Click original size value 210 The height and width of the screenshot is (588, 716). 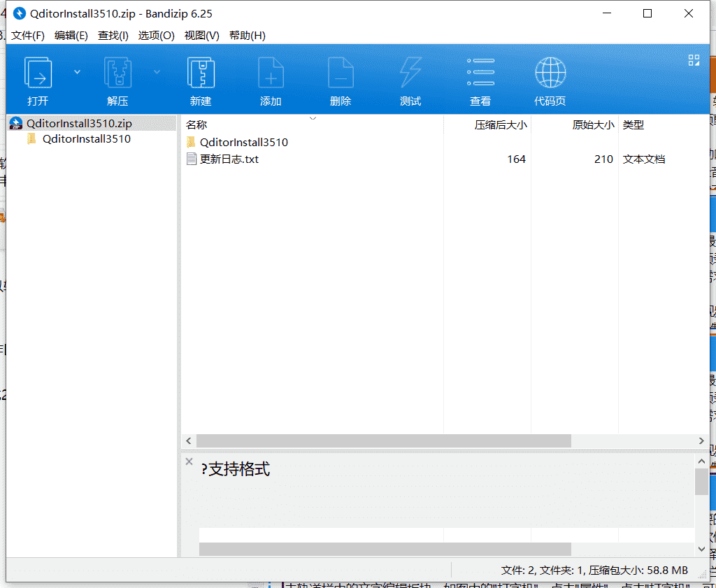click(x=603, y=159)
